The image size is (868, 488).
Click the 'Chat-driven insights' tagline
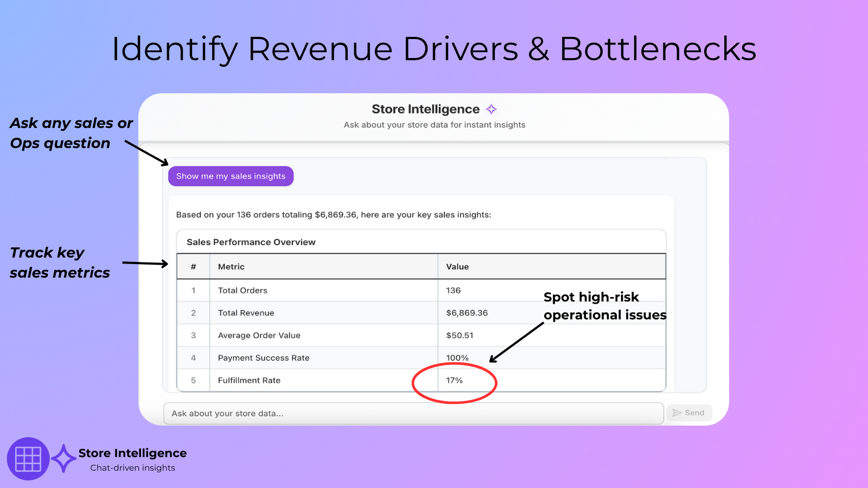pyautogui.click(x=132, y=468)
